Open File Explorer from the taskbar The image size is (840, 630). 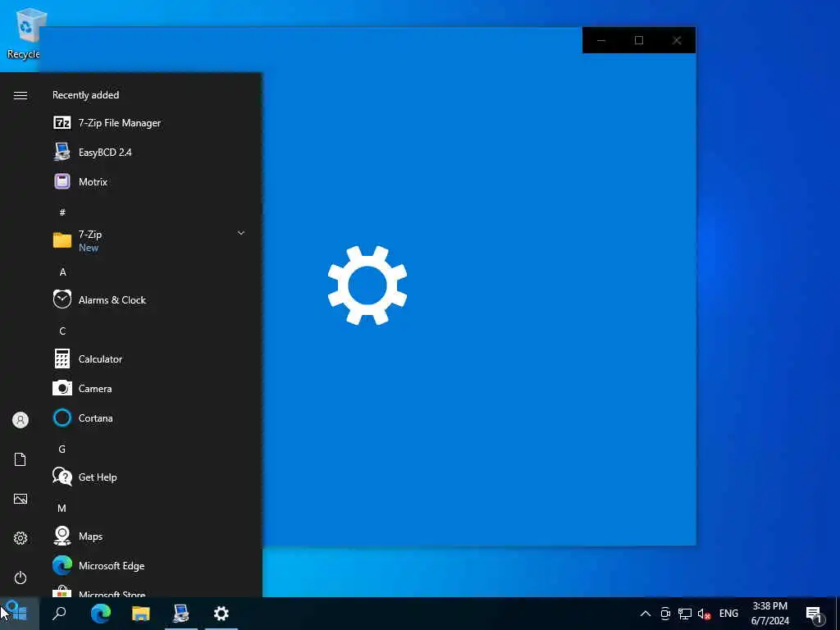tap(140, 613)
